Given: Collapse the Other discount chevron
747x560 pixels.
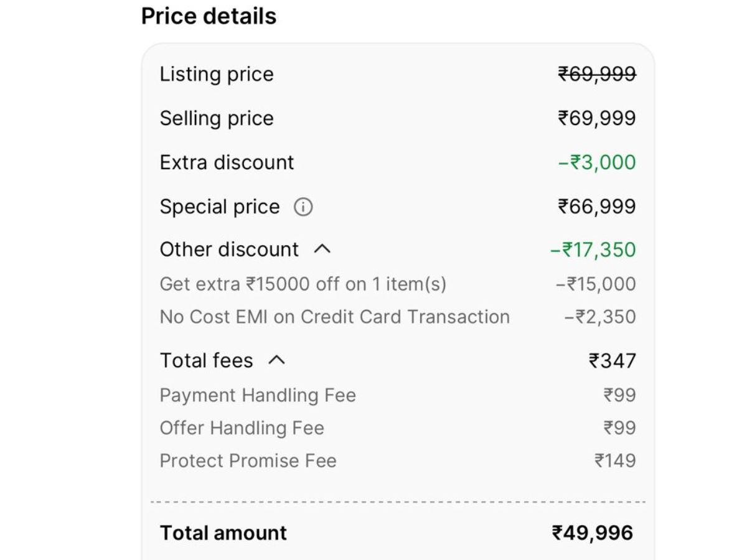Looking at the screenshot, I should [322, 250].
